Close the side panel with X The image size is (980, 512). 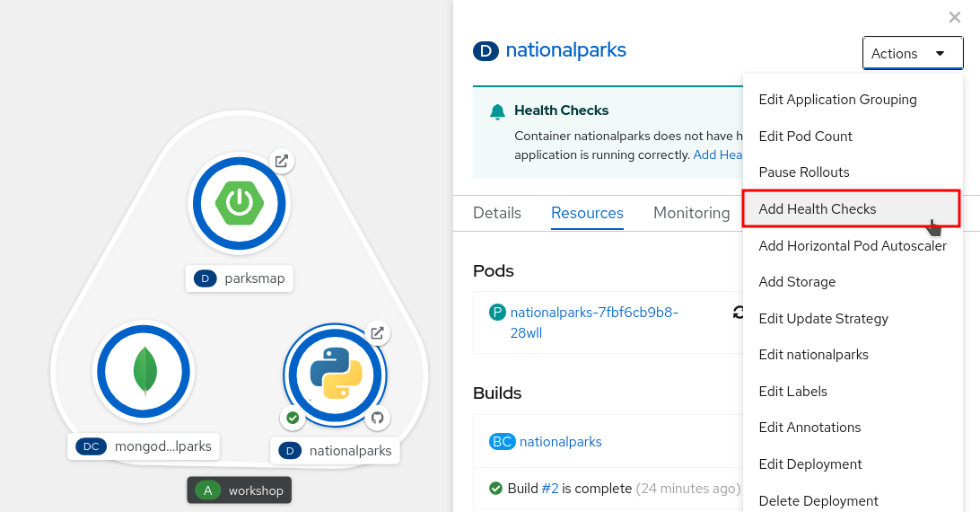click(955, 17)
